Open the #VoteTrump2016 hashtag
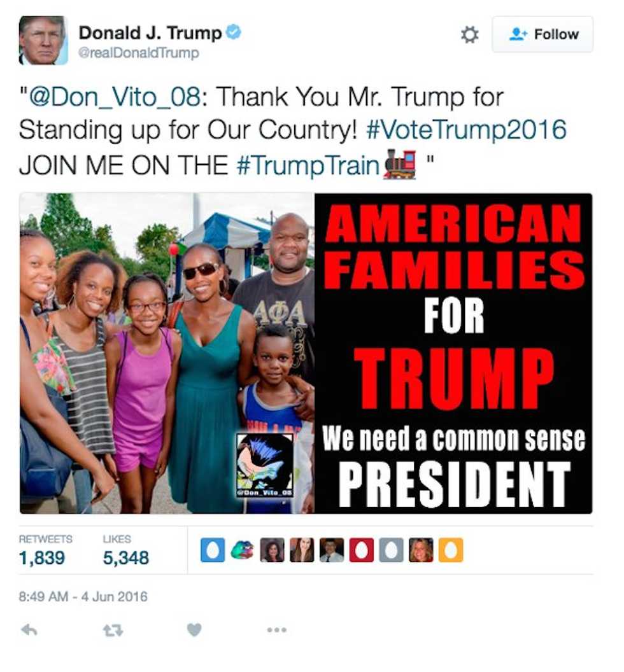 point(466,130)
